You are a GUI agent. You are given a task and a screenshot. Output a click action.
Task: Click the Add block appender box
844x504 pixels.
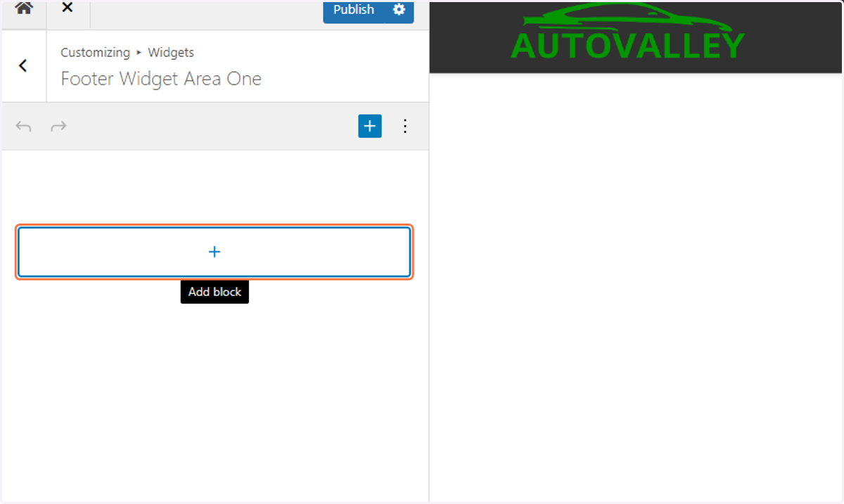coord(215,252)
